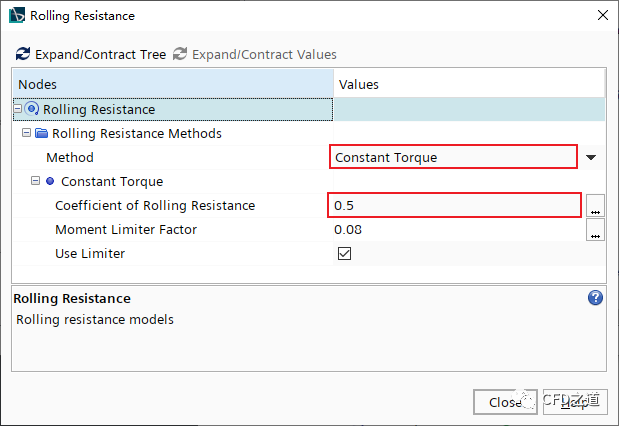
Task: Click the dialog title bar app icon
Action: [17, 15]
